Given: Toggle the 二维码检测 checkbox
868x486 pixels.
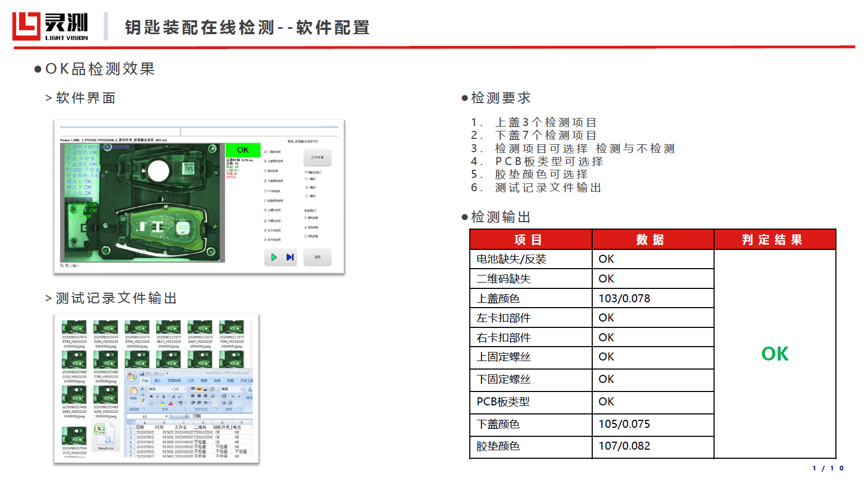Looking at the screenshot, I should click(266, 152).
